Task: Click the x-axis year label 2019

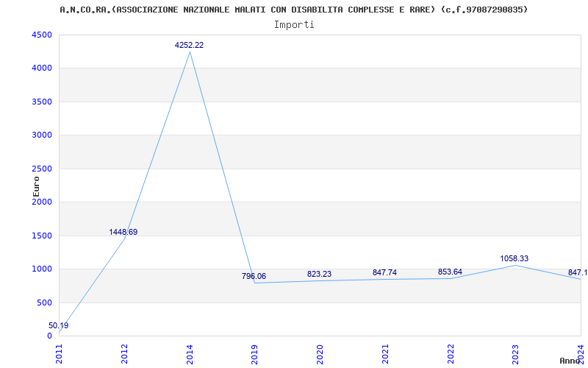Action: coord(255,355)
